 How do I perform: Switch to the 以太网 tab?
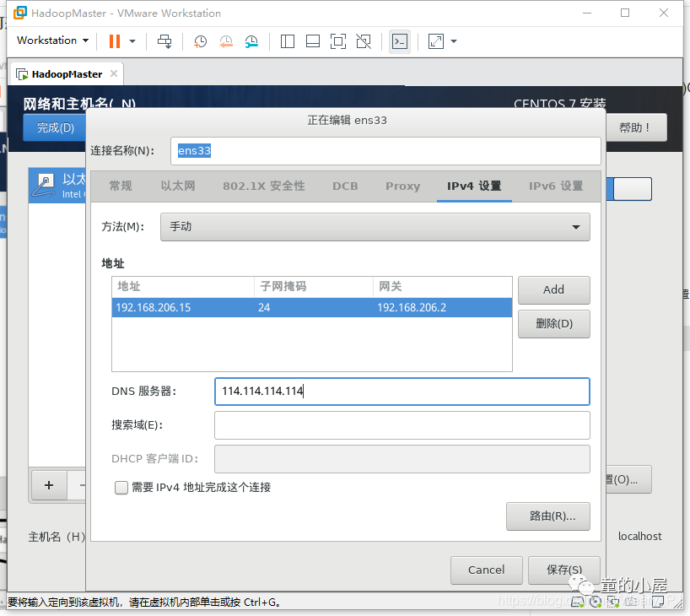[178, 186]
